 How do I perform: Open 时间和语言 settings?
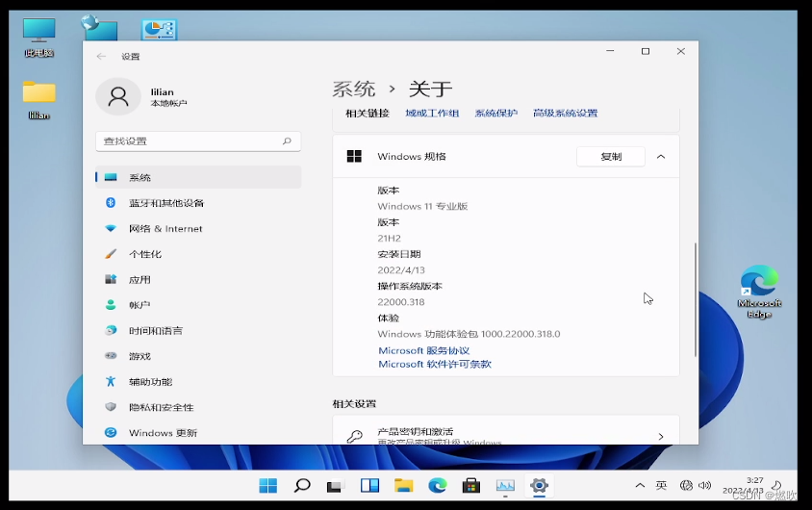coord(198,330)
